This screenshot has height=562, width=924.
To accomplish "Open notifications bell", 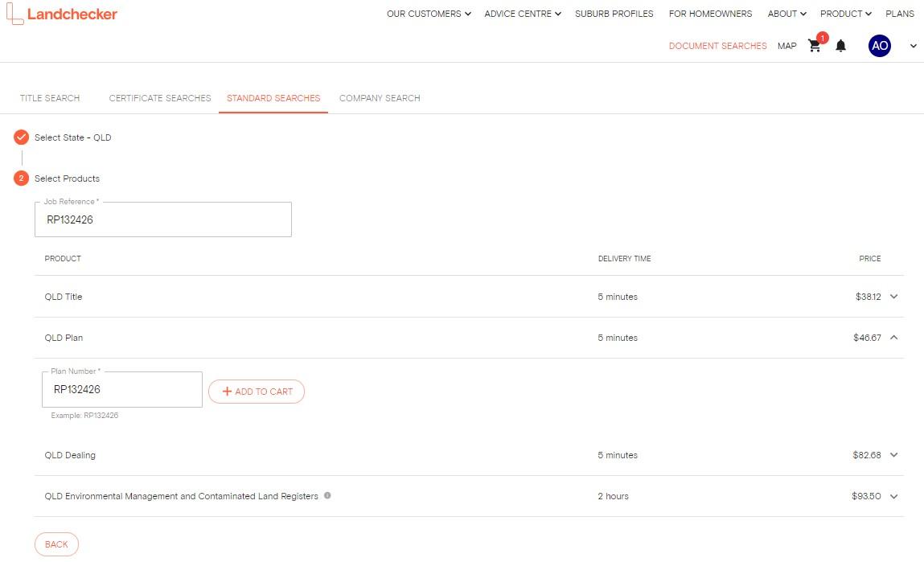I will coord(841,46).
